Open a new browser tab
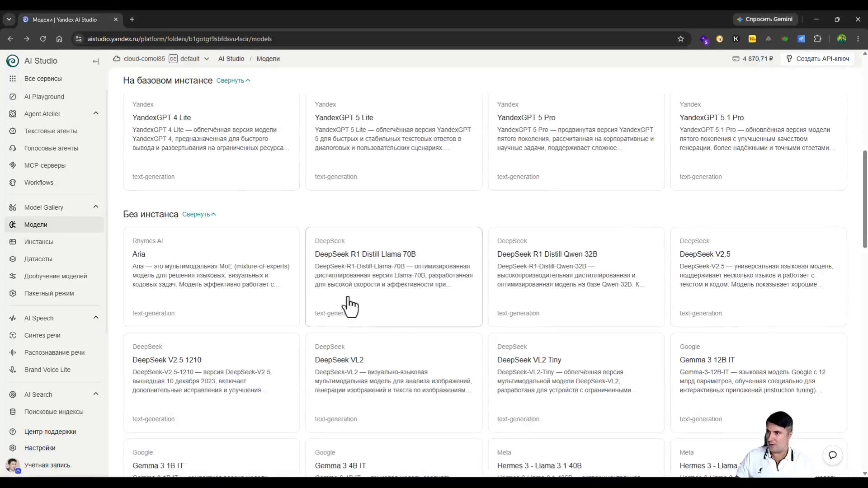 132,19
